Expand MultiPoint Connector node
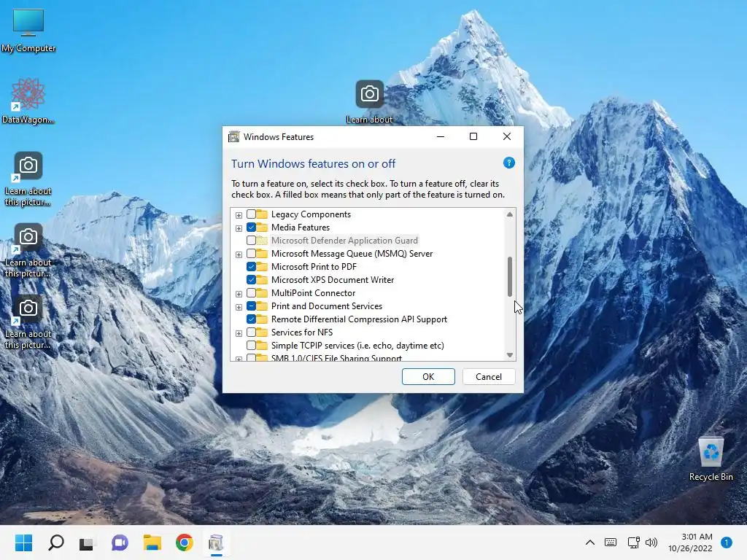747x560 pixels. coord(239,294)
